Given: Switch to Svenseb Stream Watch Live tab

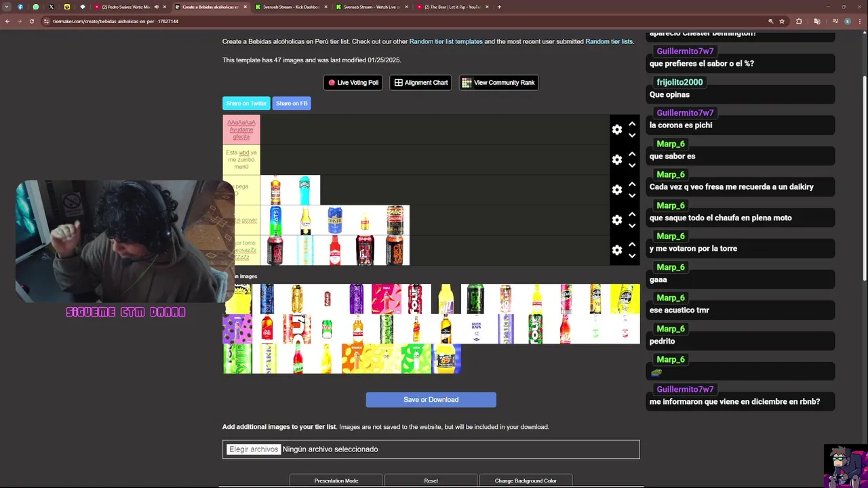Looking at the screenshot, I should [371, 7].
